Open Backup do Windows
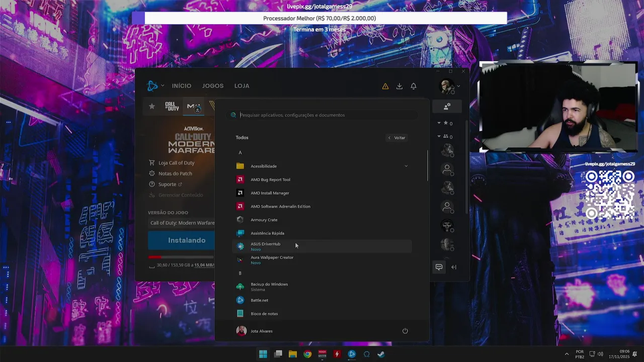This screenshot has height=362, width=644. pos(322,287)
